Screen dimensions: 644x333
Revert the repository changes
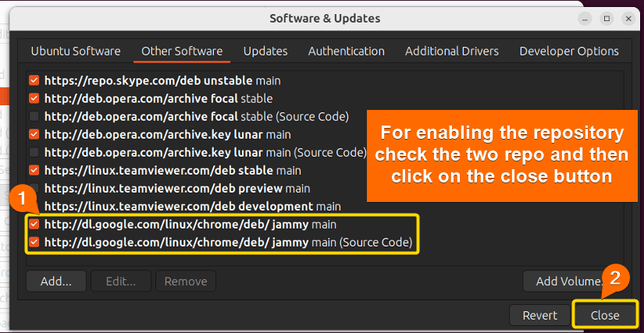click(539, 315)
